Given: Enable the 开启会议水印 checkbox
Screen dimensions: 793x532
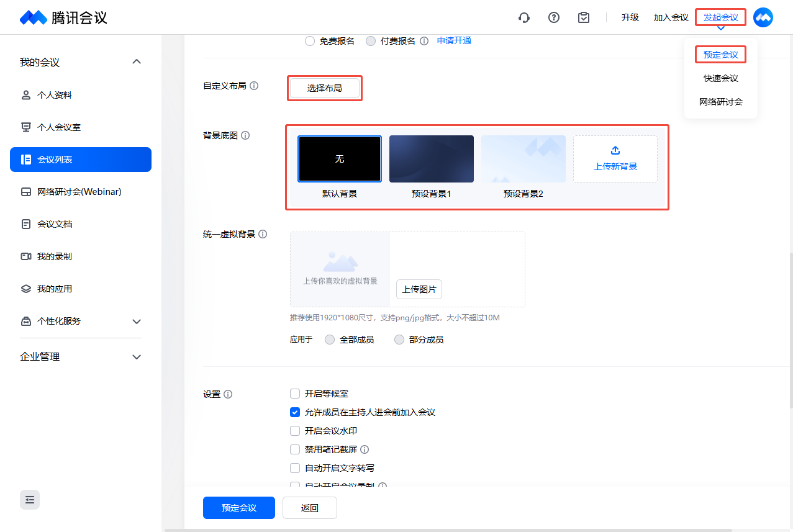Looking at the screenshot, I should (295, 431).
